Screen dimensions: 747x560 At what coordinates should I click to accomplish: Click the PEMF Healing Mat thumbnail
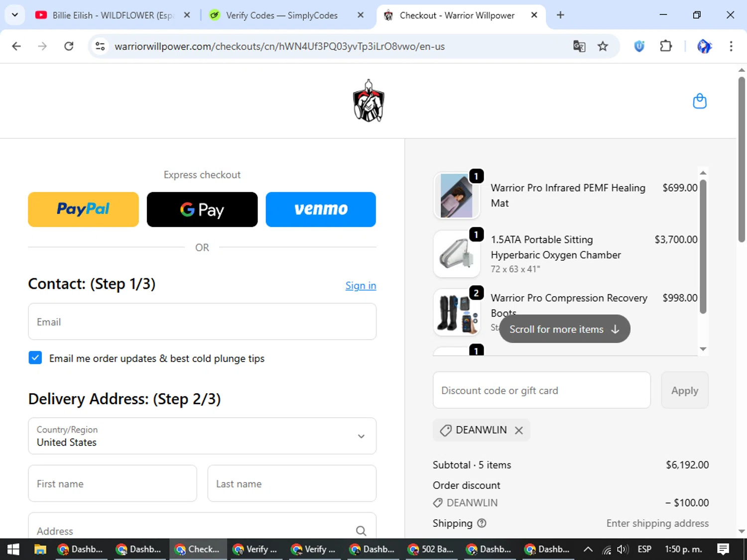pos(457,196)
